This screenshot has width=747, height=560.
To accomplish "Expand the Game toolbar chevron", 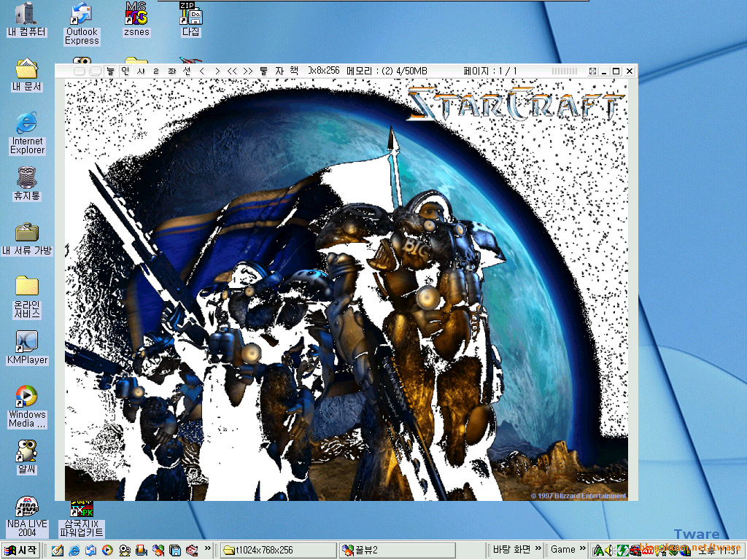I will [x=582, y=548].
